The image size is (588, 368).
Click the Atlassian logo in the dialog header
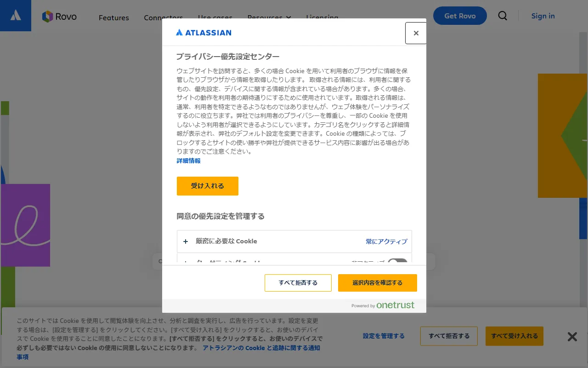[x=204, y=33]
